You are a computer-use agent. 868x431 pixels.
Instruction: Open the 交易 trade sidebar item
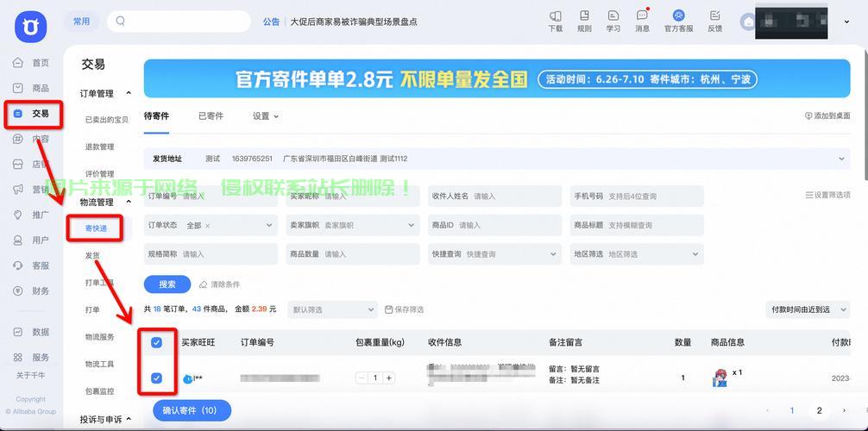32,114
